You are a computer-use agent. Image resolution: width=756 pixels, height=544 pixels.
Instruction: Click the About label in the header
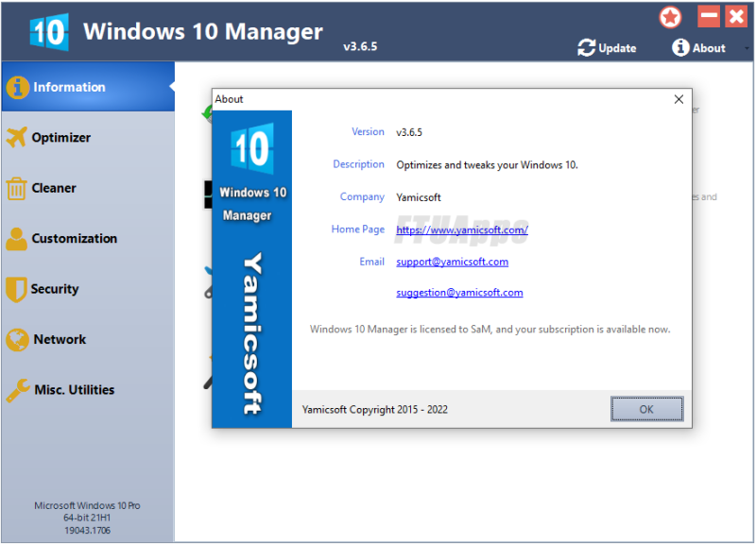point(709,48)
